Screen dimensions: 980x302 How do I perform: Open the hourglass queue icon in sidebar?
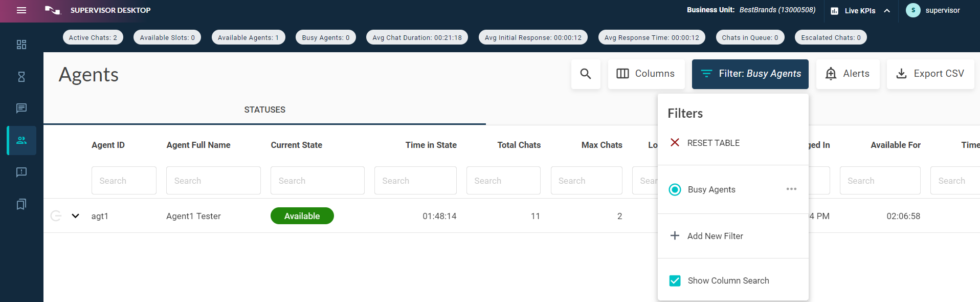(x=21, y=77)
